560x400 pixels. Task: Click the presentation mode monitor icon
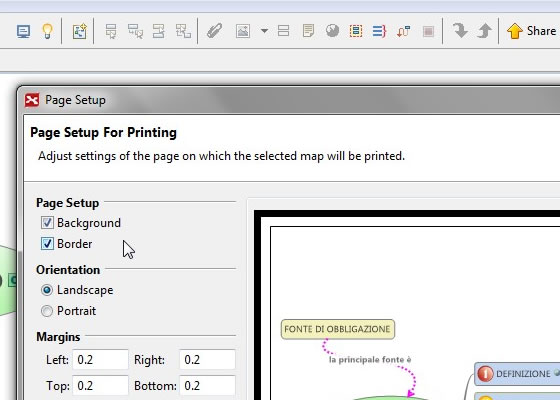pyautogui.click(x=24, y=31)
